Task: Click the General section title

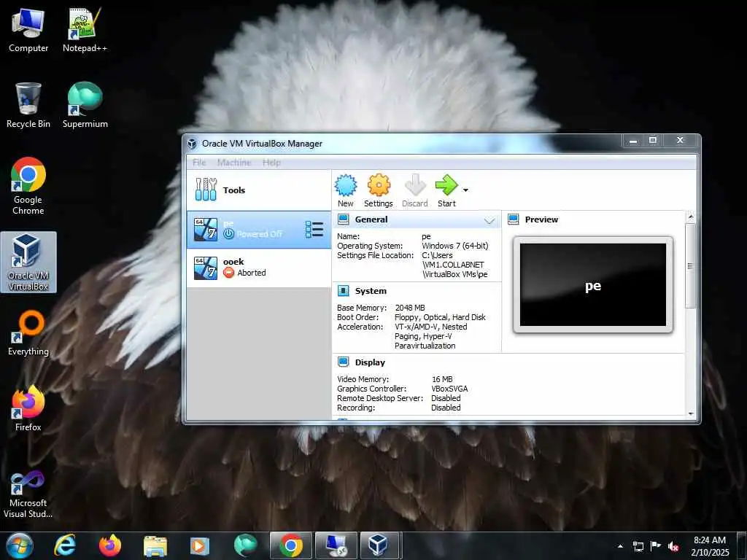Action: (x=371, y=219)
